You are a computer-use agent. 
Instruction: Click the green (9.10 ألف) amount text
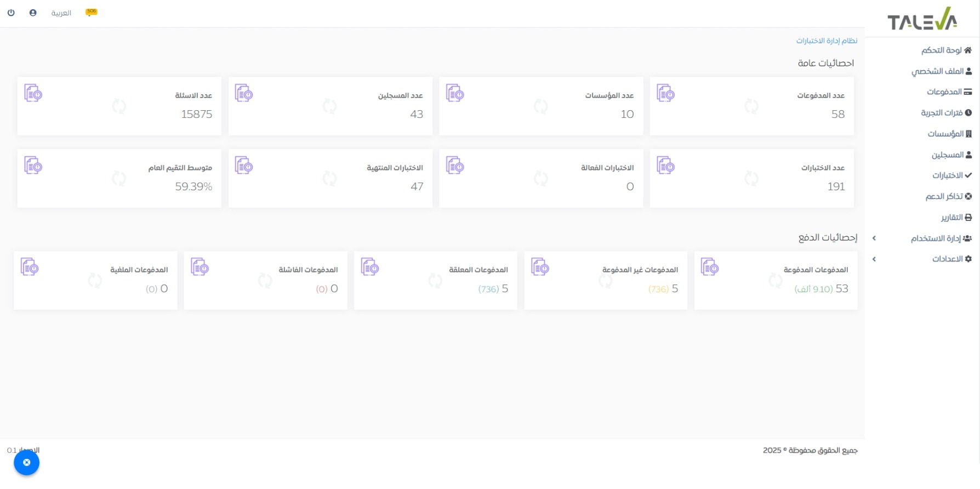pyautogui.click(x=814, y=289)
